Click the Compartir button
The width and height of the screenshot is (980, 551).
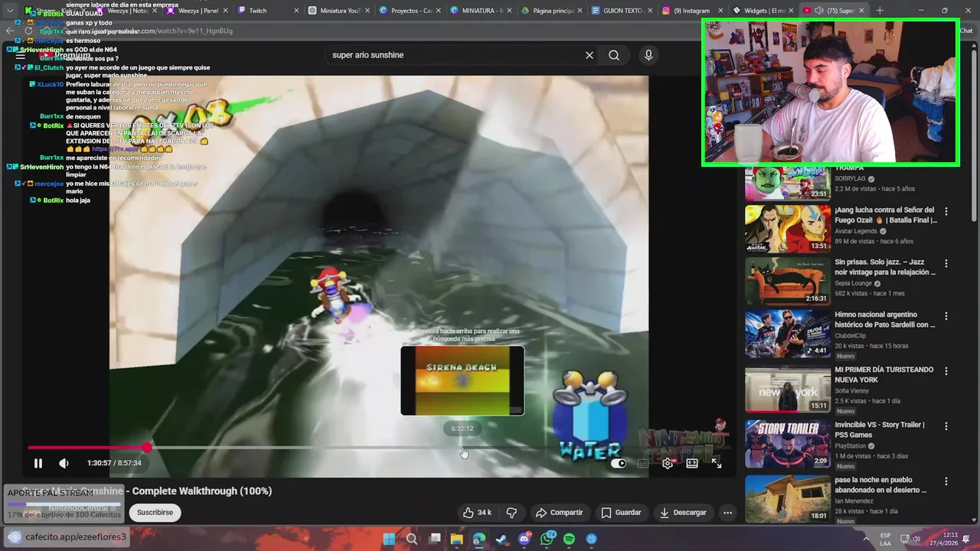click(x=559, y=513)
